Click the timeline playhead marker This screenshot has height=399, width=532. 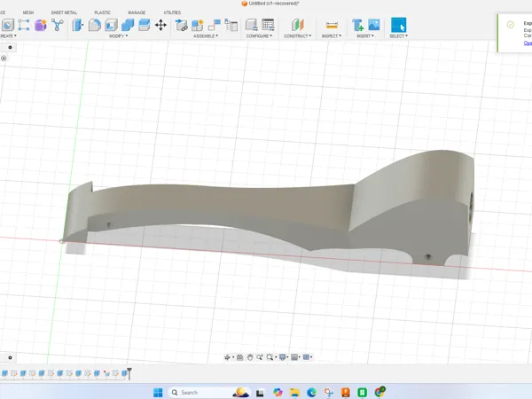[129, 373]
